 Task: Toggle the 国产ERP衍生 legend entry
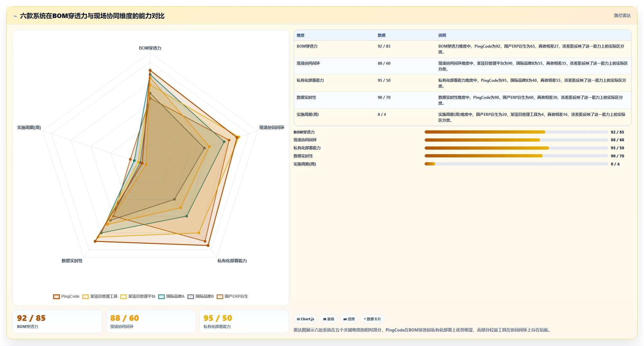pyautogui.click(x=232, y=296)
